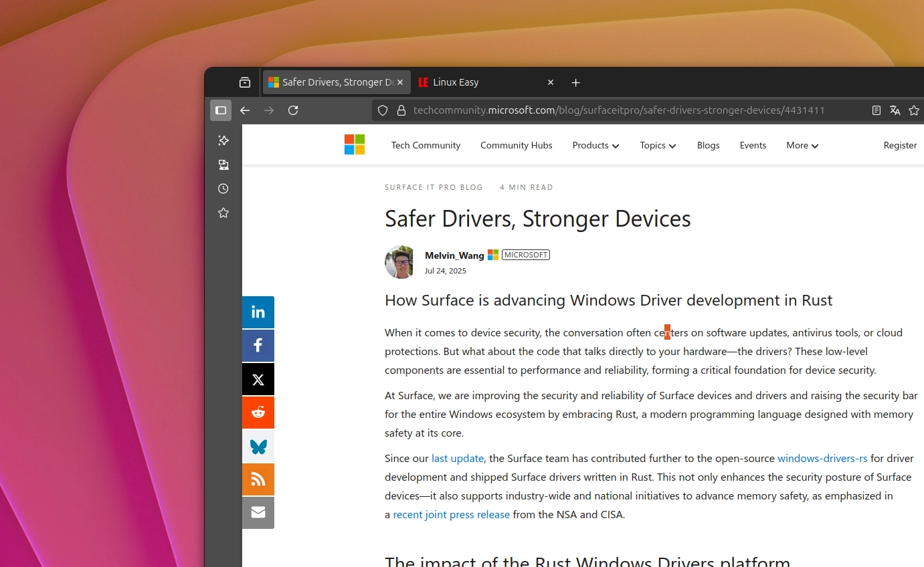
Task: Toggle the sidebar bookmarks star icon
Action: [223, 213]
